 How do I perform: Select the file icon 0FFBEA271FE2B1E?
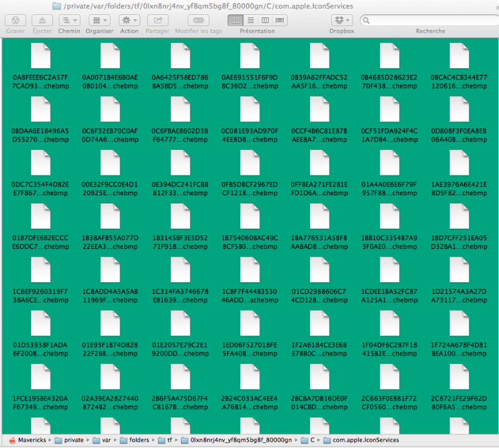tap(319, 163)
